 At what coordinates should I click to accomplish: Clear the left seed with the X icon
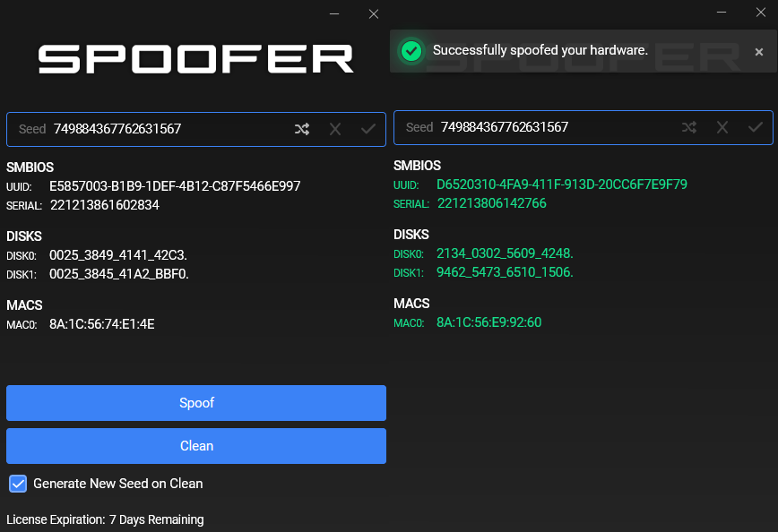point(334,128)
